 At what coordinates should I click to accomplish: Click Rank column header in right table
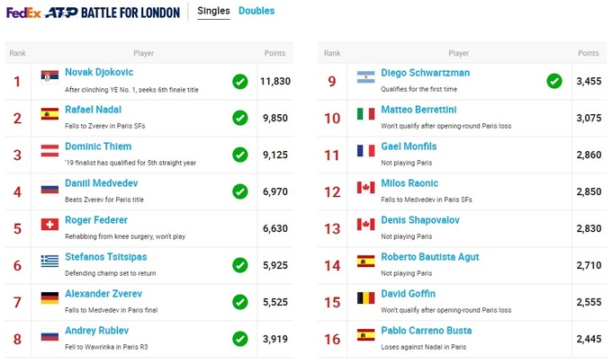coord(331,54)
